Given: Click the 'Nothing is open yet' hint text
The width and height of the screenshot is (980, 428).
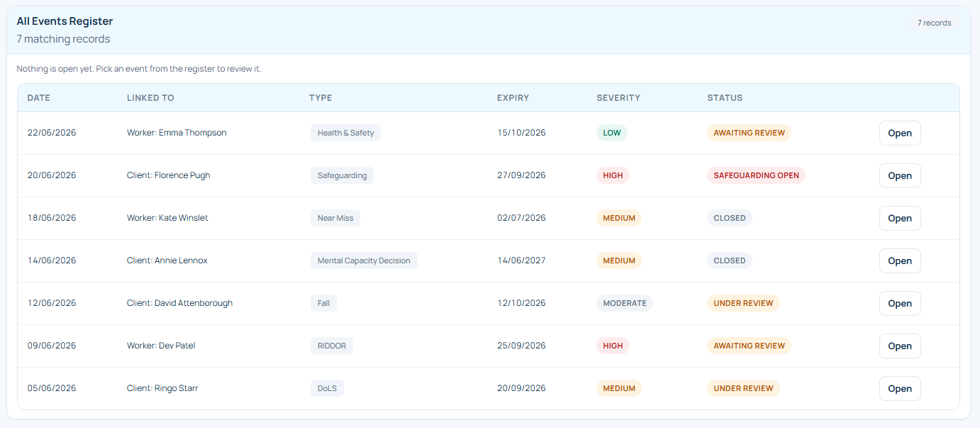Looking at the screenshot, I should point(139,69).
